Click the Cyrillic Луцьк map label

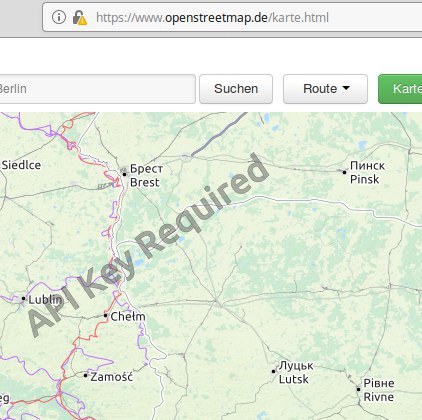click(x=296, y=366)
